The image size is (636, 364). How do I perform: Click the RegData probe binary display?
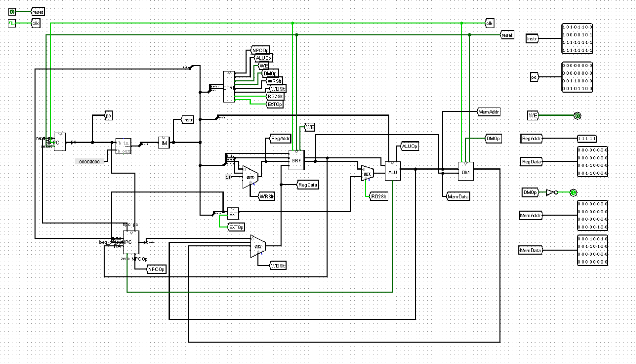(592, 162)
